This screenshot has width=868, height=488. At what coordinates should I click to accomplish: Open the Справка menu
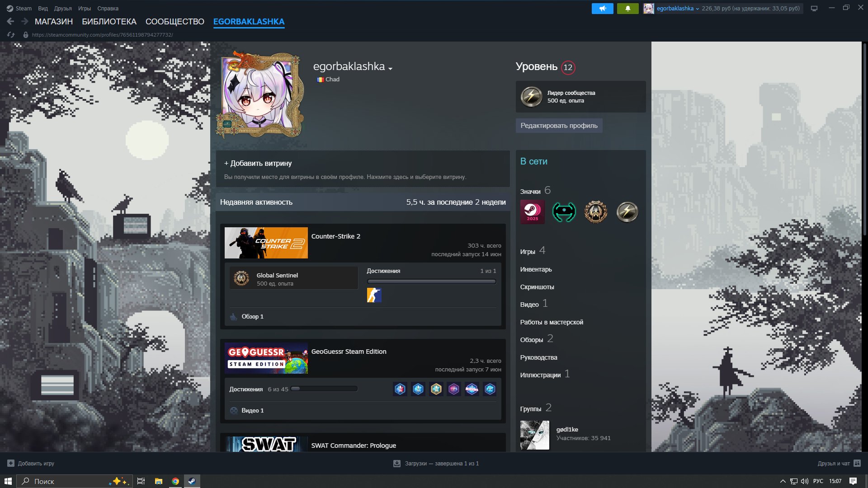click(108, 8)
